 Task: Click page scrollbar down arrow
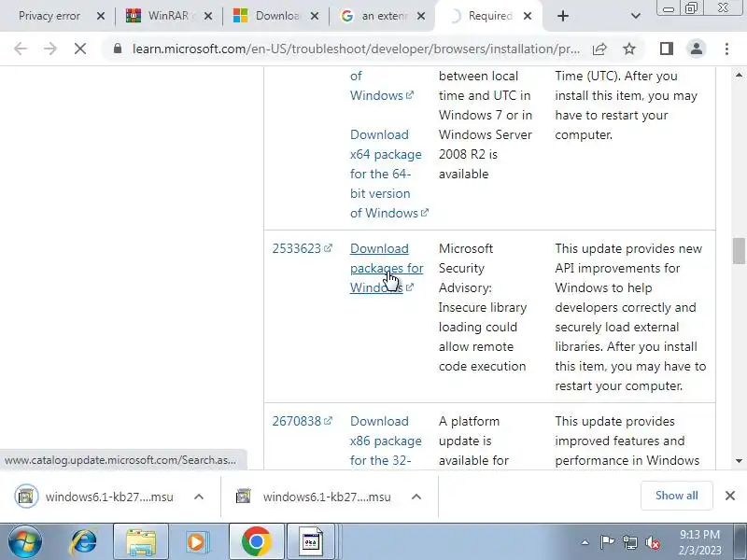739,460
